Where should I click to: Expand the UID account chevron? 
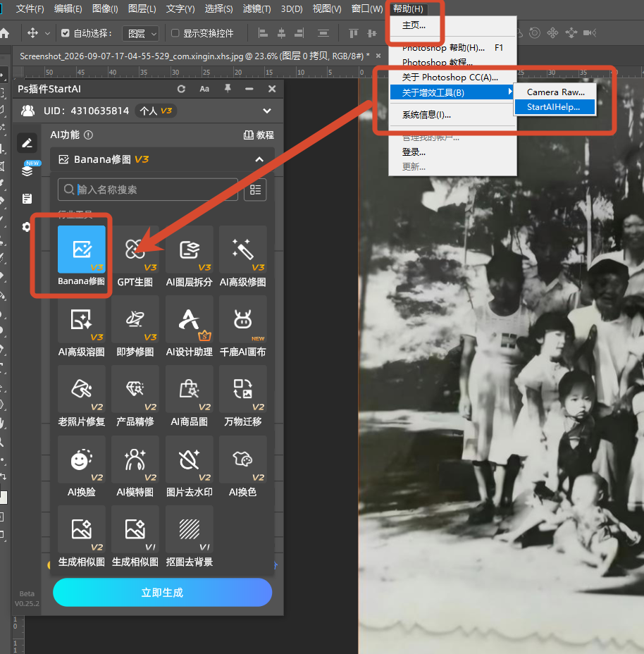pyautogui.click(x=267, y=111)
